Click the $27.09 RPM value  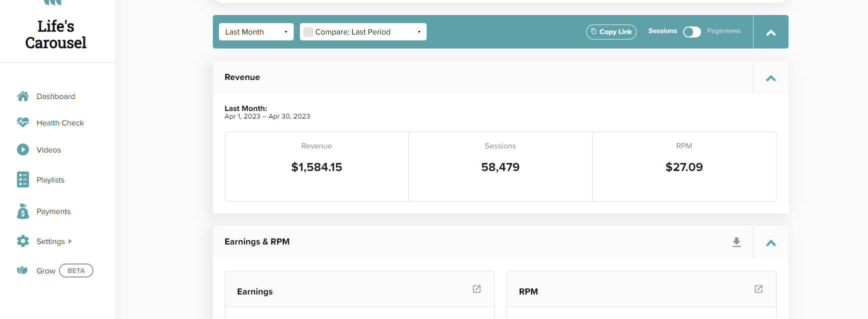tap(684, 167)
